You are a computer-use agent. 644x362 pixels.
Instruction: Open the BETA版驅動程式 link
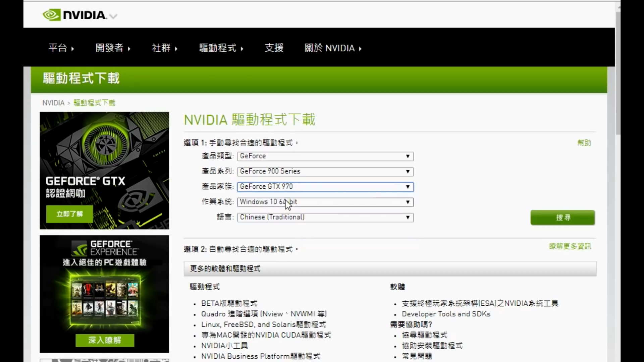229,303
